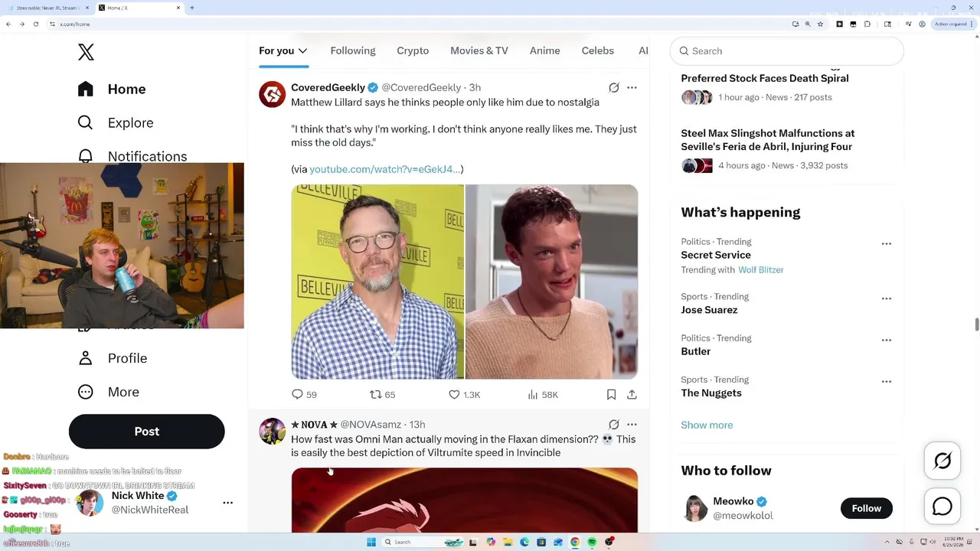Open options for The Nuggets trend
Image resolution: width=980 pixels, height=551 pixels.
(x=886, y=381)
